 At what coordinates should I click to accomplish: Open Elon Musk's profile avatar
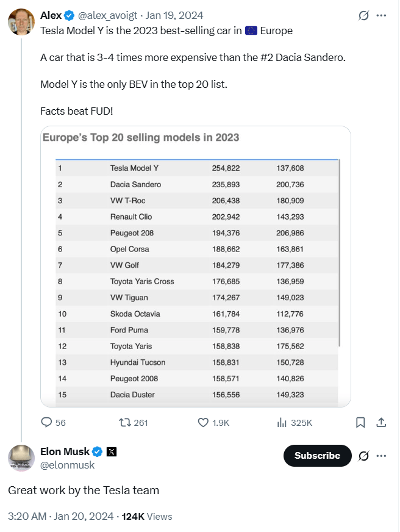pos(21,458)
